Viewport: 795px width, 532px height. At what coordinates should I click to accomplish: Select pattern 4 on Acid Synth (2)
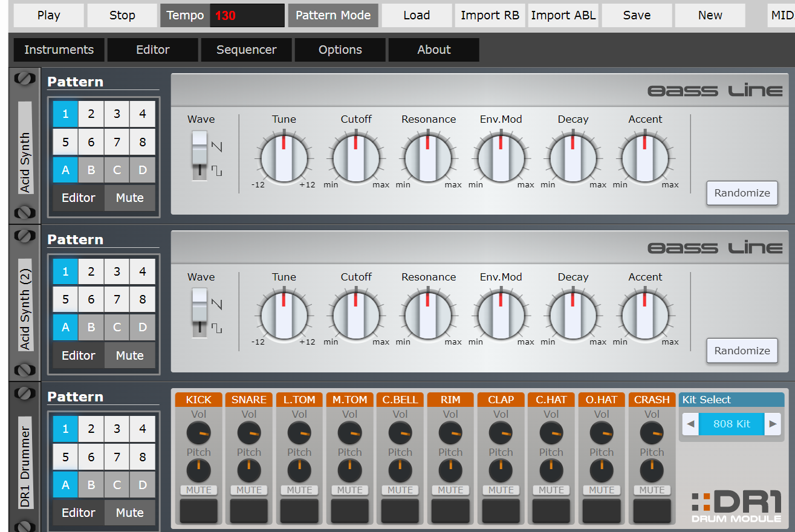[143, 271]
